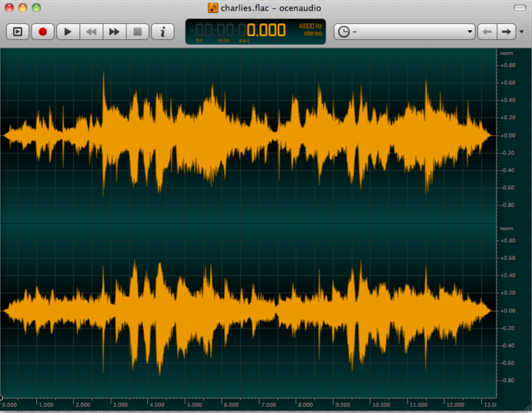Image resolution: width=532 pixels, height=413 pixels.
Task: Click the rewind button
Action: [x=91, y=32]
